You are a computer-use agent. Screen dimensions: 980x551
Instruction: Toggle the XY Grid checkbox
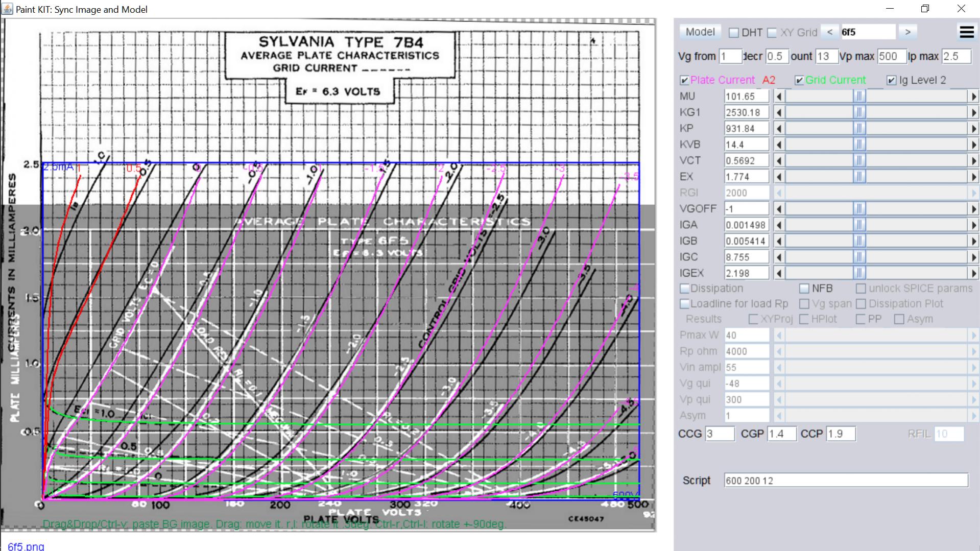[772, 33]
